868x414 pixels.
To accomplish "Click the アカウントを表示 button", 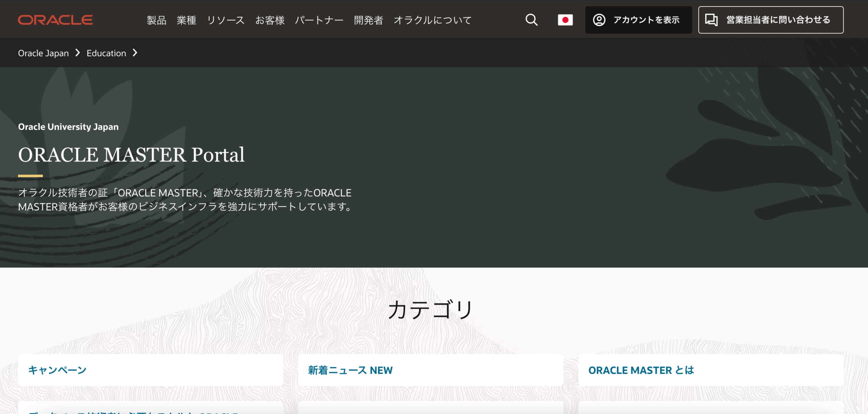I will (638, 20).
